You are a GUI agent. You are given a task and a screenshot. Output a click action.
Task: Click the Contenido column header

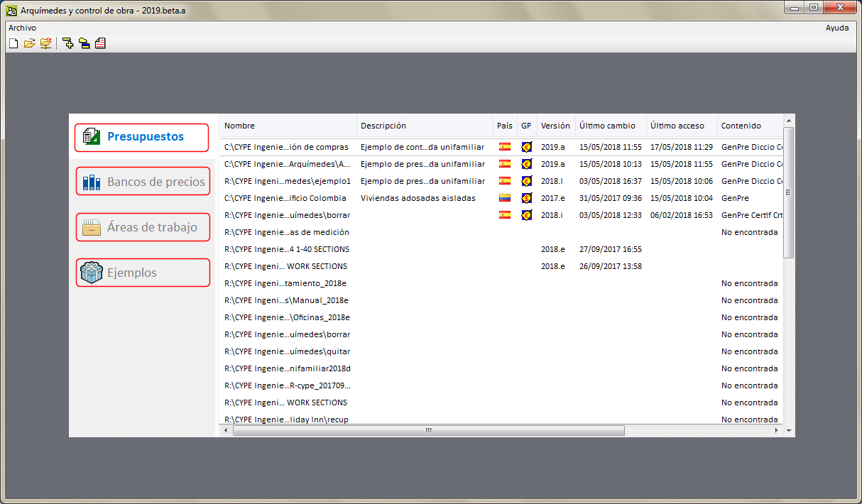coord(751,126)
